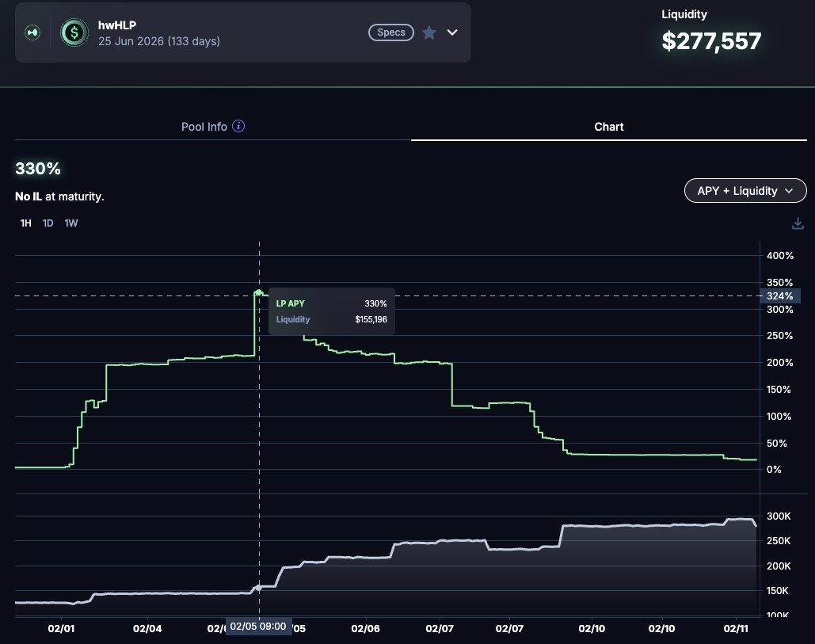This screenshot has height=644, width=815.
Task: Click the LP APY 330% tooltip row
Action: [331, 303]
